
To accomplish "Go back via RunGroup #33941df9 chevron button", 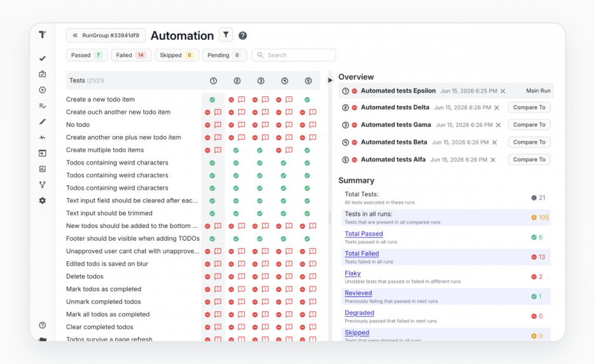I will pos(106,36).
